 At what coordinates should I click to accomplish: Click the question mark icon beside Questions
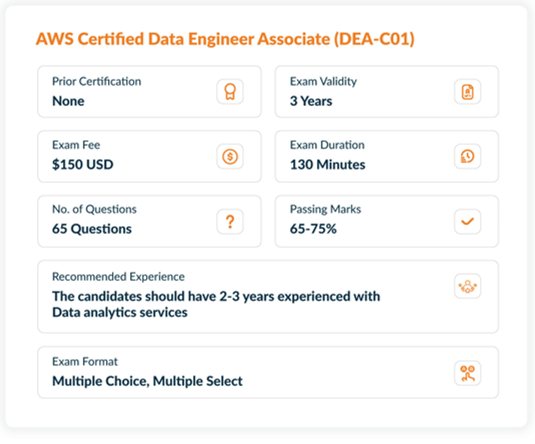pos(230,221)
